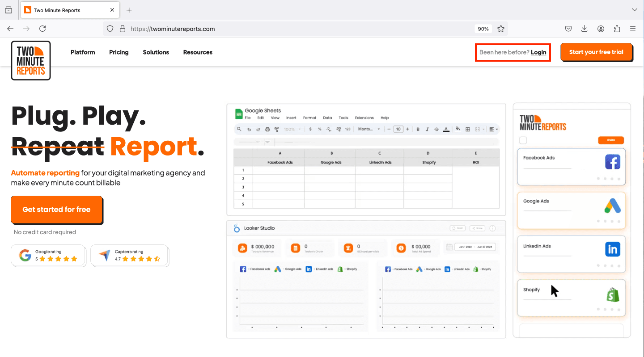Bookmark this page with the star icon
Viewport: 644px width, 357px height.
501,29
